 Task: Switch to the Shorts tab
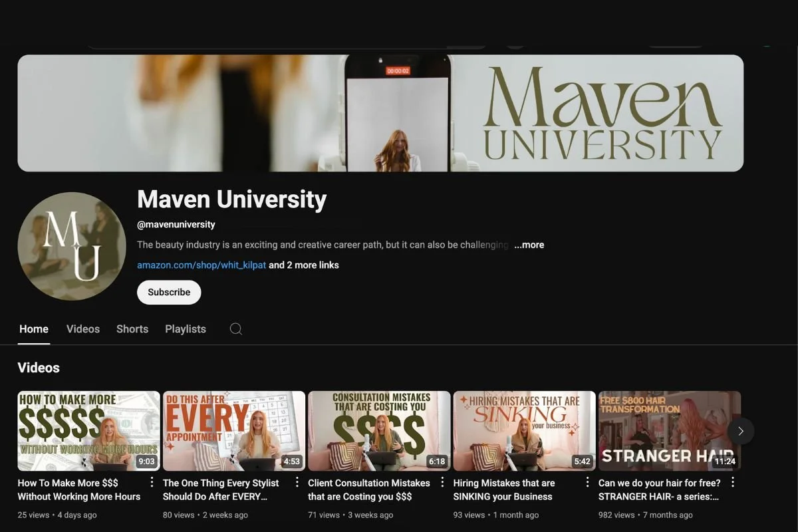point(132,329)
